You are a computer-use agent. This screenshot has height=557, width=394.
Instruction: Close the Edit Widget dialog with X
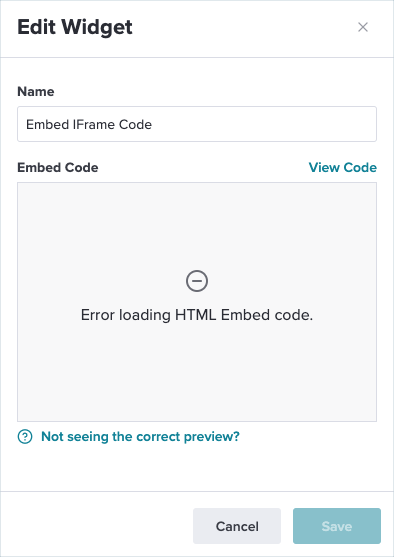(363, 27)
